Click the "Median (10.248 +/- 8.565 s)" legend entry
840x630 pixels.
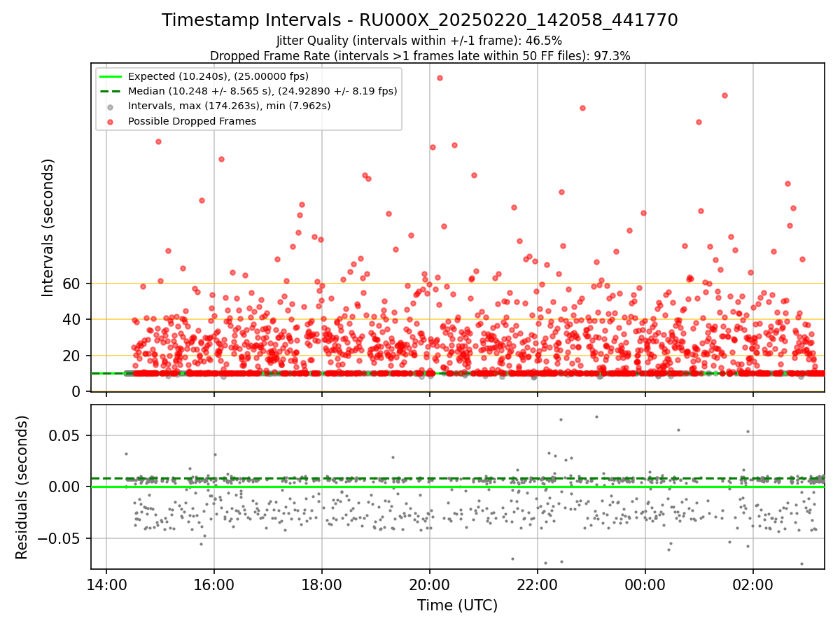(x=262, y=91)
